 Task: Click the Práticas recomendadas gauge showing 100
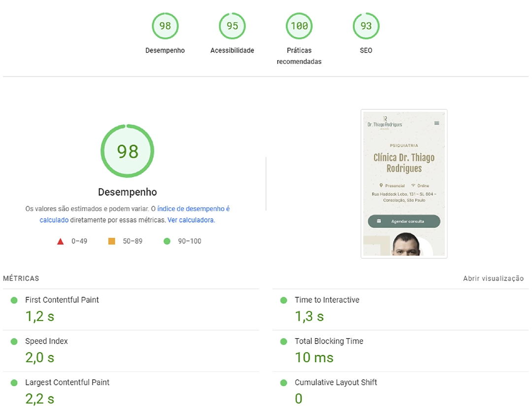(x=299, y=26)
